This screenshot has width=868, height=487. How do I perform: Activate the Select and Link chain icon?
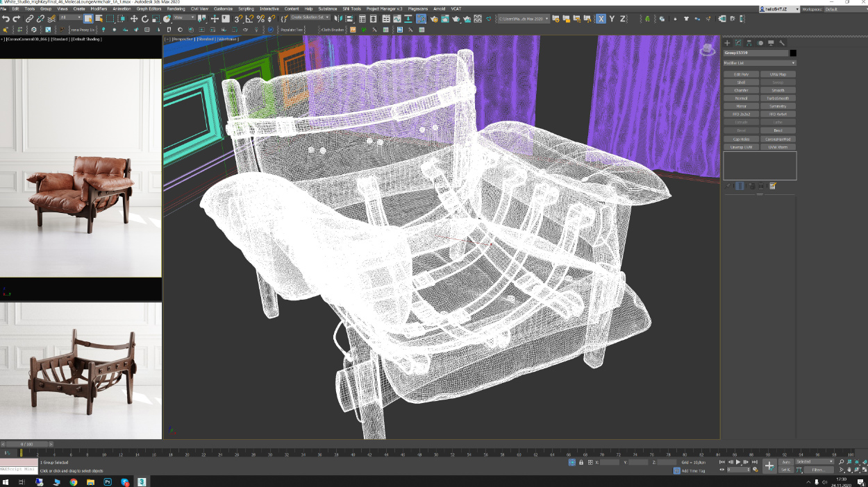(30, 19)
